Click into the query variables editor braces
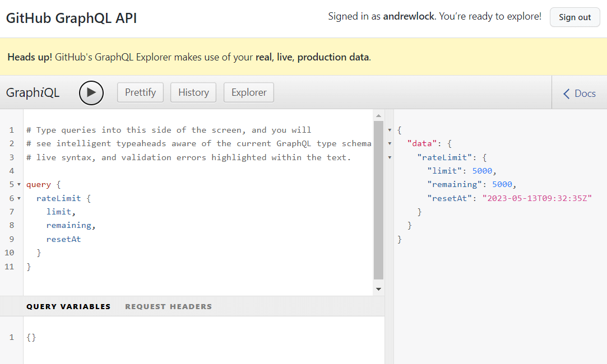Viewport: 607px width, 364px height. [31, 337]
